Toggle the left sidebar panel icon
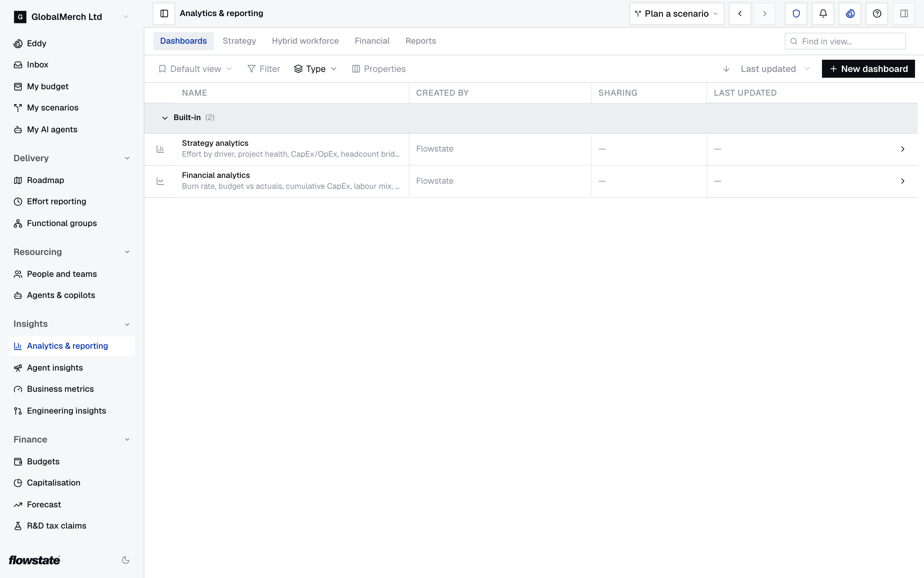 coord(164,13)
